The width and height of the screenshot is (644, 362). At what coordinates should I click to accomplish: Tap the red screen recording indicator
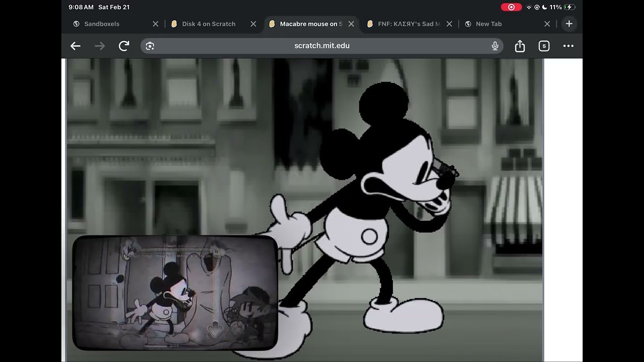click(x=511, y=7)
